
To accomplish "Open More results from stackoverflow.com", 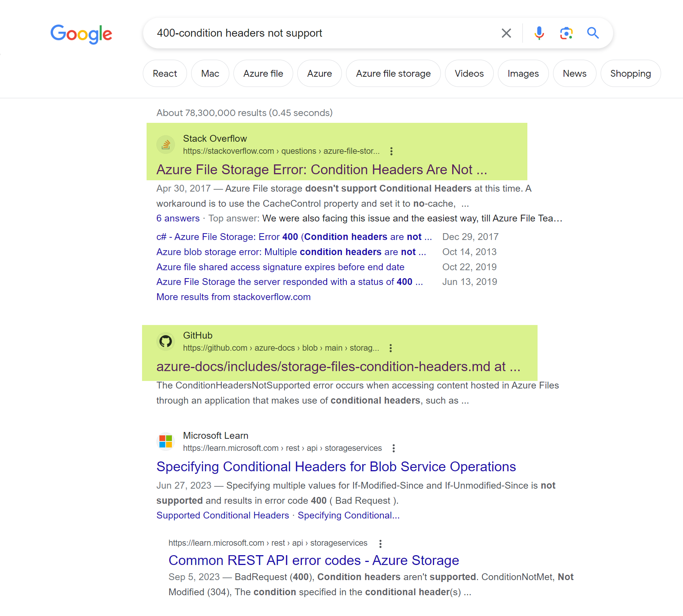I will pyautogui.click(x=233, y=297).
